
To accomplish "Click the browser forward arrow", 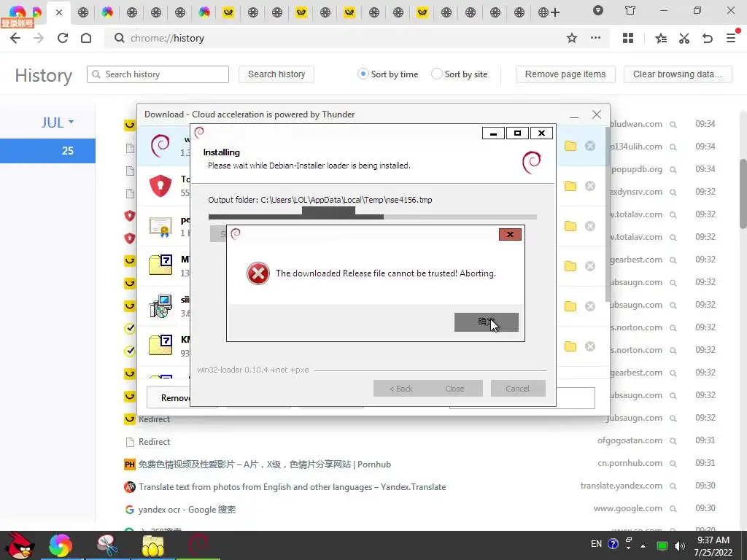I will (39, 38).
